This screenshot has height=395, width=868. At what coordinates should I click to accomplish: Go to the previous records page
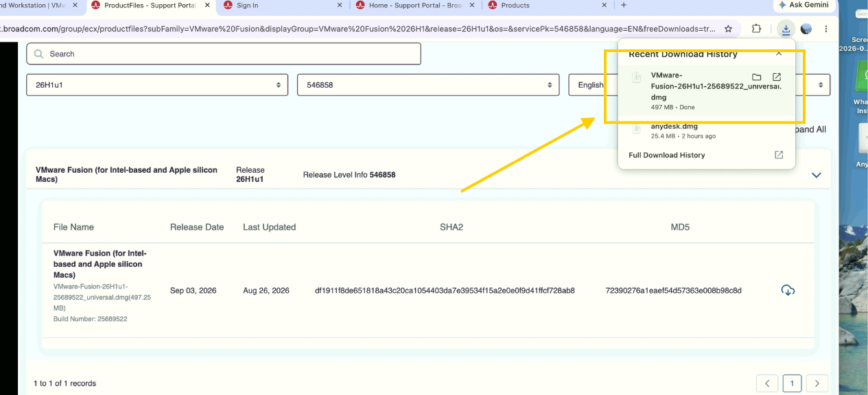[x=767, y=383]
